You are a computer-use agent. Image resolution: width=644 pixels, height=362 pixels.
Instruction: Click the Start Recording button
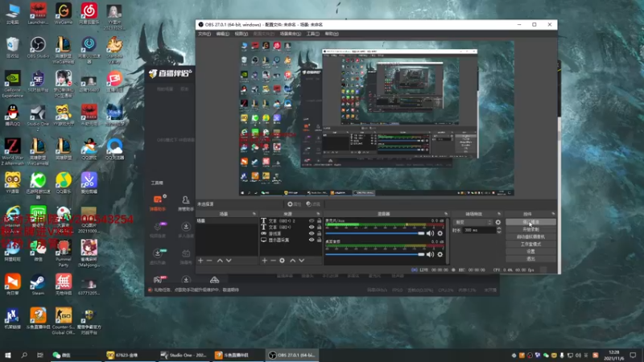click(530, 229)
